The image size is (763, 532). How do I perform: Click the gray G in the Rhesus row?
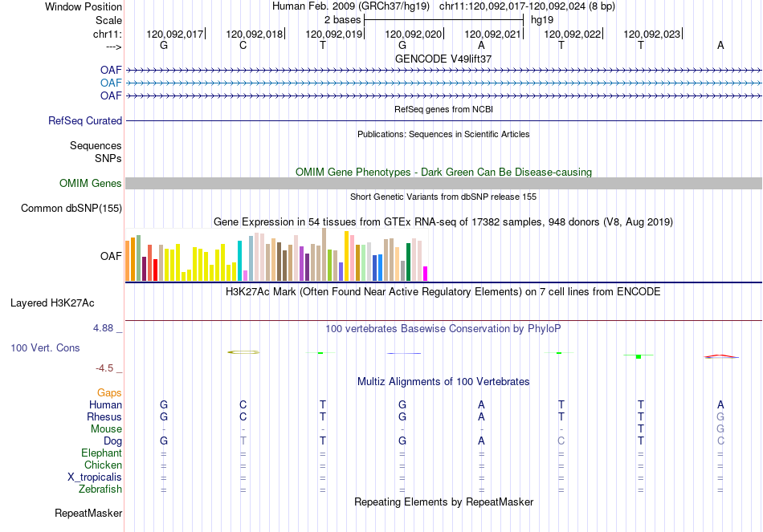pos(720,416)
